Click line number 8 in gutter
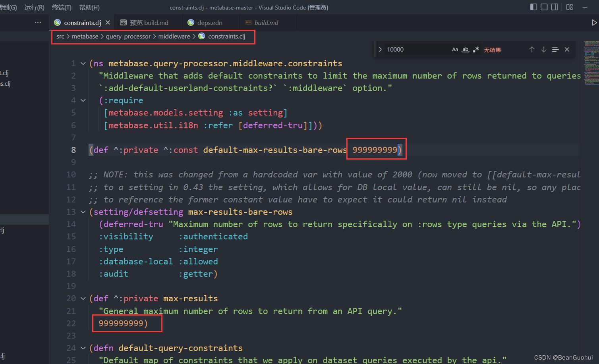The image size is (599, 364). click(x=73, y=150)
